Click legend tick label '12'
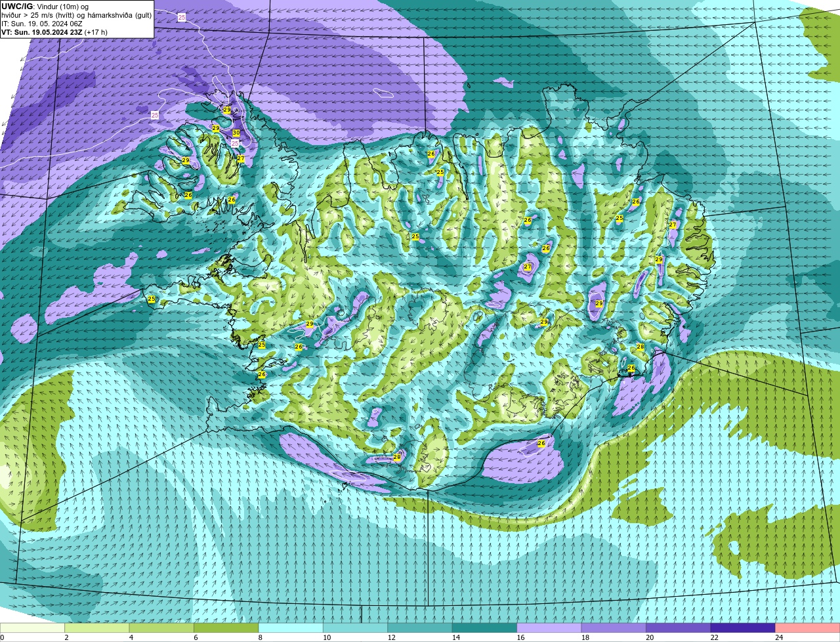 [x=391, y=637]
